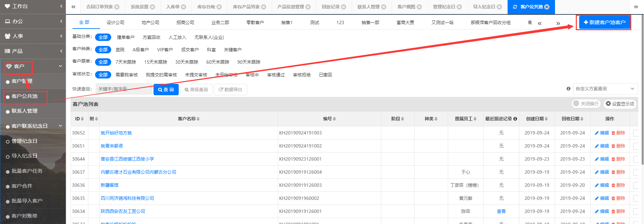Select VIP客户 customer type filter
Screen dimensions: 644x224
pyautogui.click(x=165, y=50)
